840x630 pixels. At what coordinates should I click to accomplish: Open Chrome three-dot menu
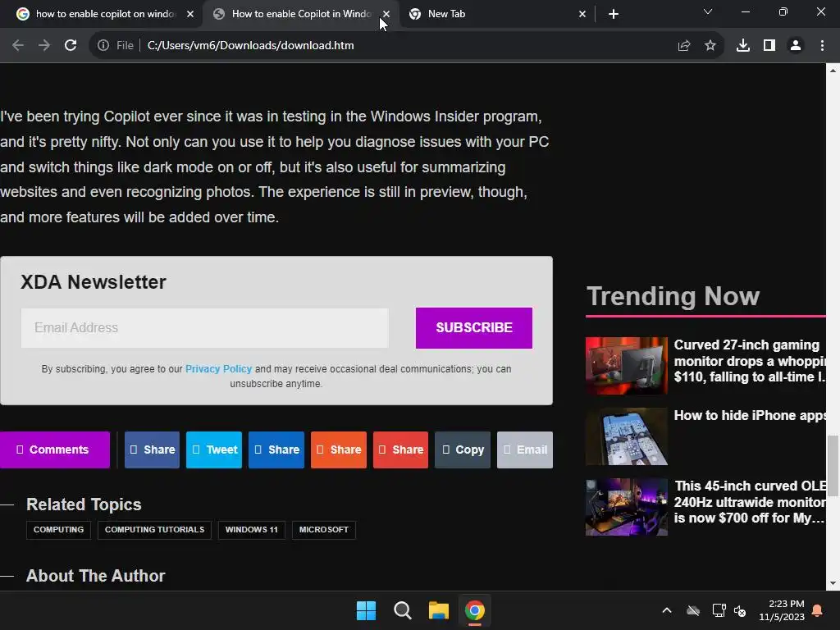[822, 46]
